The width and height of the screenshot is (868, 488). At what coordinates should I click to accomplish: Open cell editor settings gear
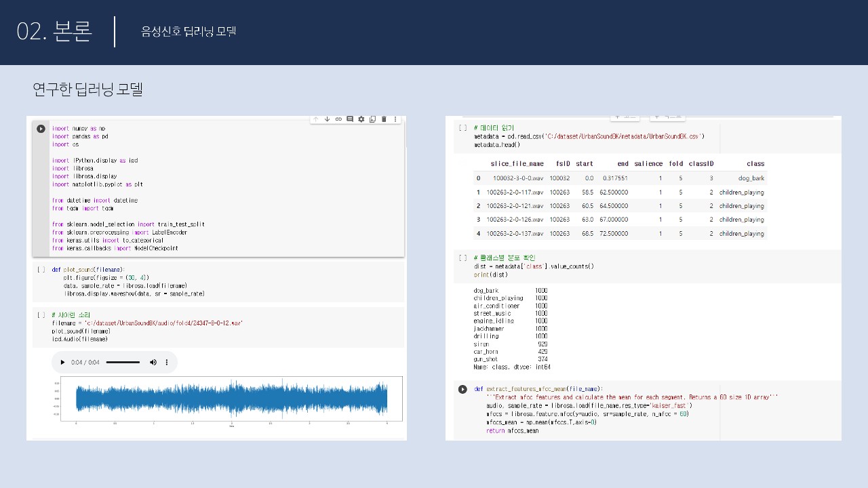(361, 119)
